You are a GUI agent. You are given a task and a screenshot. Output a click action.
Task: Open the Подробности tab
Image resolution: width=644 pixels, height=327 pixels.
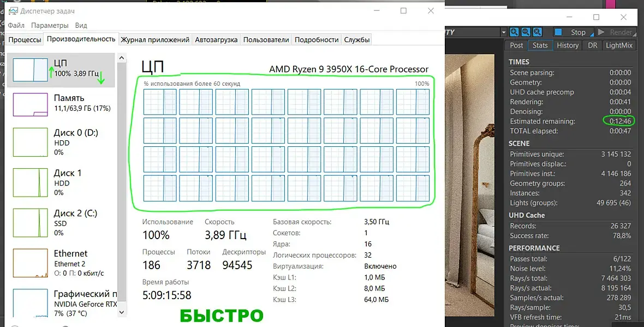click(317, 40)
